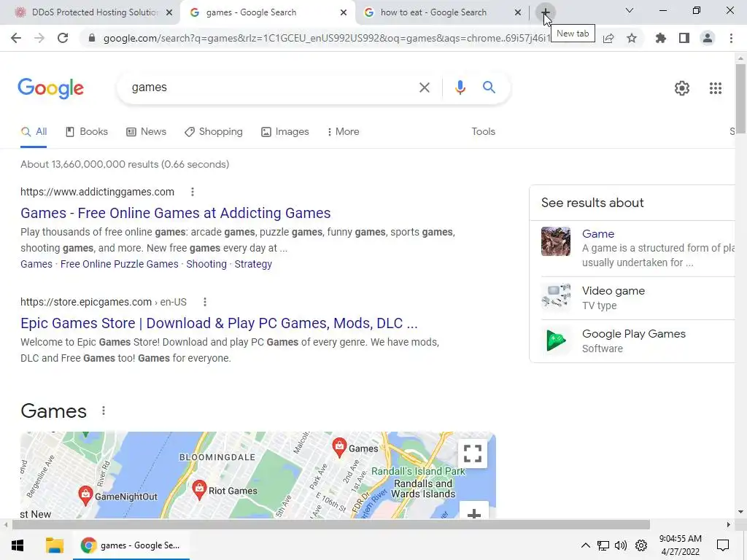
Task: Close the games search tab
Action: pos(344,13)
